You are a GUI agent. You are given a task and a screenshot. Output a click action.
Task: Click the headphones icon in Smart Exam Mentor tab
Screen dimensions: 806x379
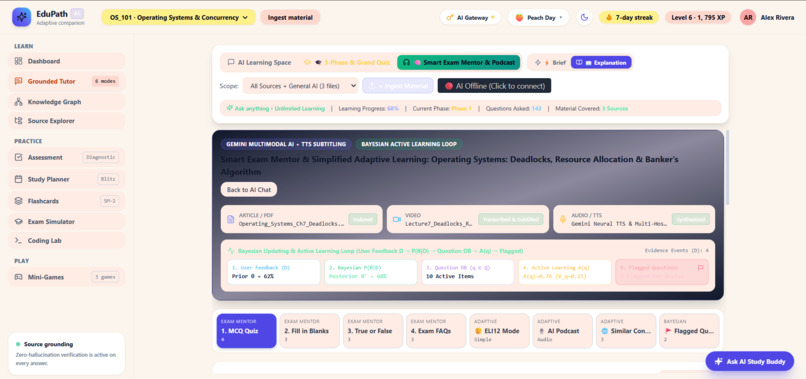[406, 63]
